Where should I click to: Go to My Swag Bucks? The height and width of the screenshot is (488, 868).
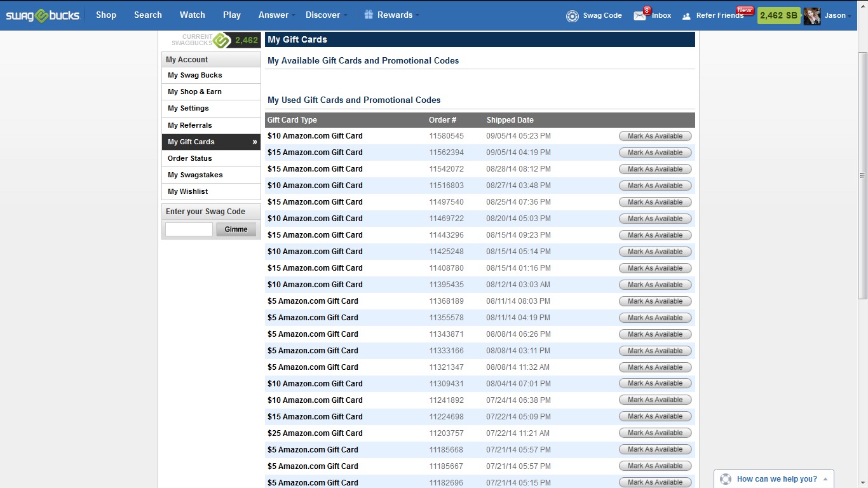[x=211, y=75]
